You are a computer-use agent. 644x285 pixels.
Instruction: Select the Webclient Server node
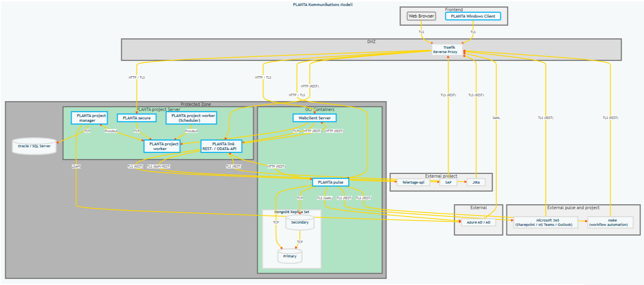tap(314, 118)
